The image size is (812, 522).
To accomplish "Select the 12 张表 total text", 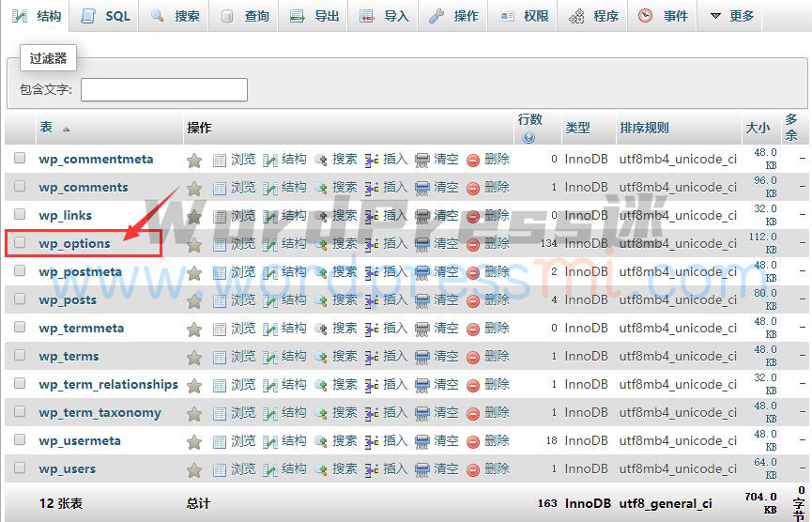I will click(x=61, y=503).
